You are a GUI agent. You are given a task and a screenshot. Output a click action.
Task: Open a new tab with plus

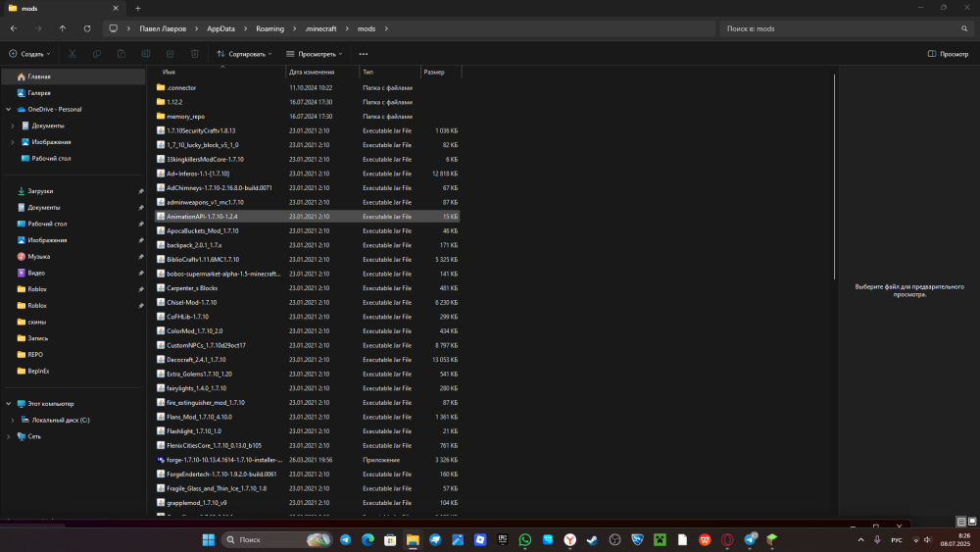(x=137, y=8)
